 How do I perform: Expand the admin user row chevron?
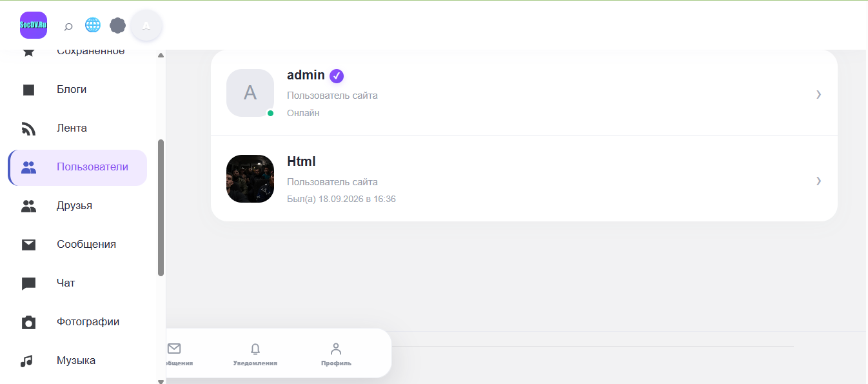[x=818, y=94]
